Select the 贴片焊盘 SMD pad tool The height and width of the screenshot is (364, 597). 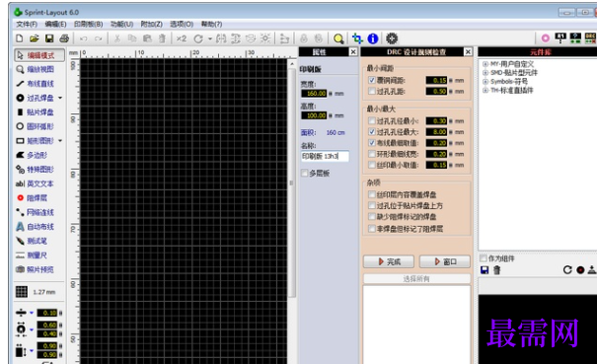(x=35, y=112)
